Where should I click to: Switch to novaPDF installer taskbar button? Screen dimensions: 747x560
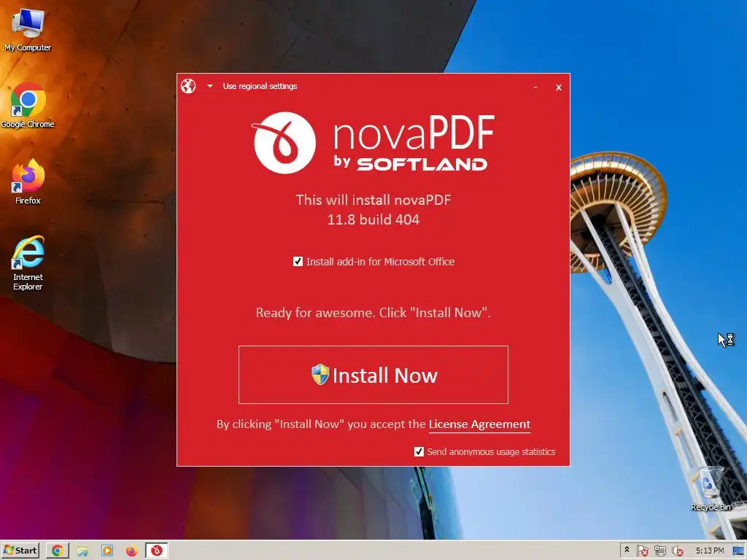click(x=157, y=551)
